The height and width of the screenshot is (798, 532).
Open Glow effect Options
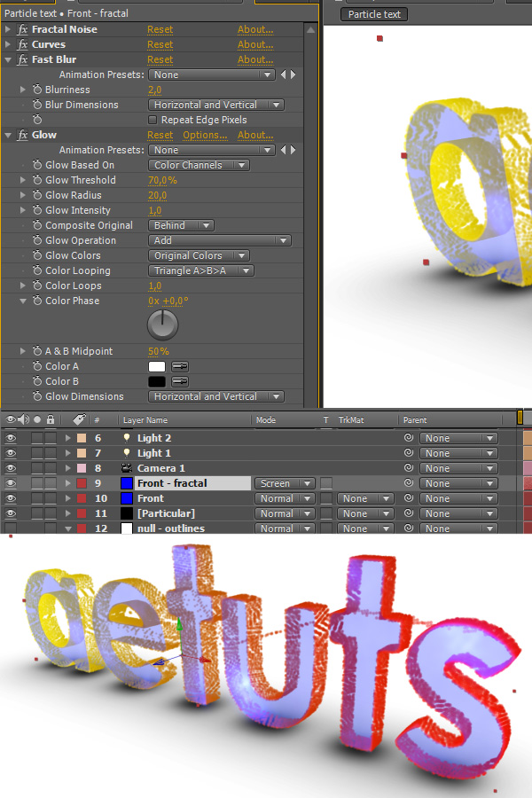205,135
